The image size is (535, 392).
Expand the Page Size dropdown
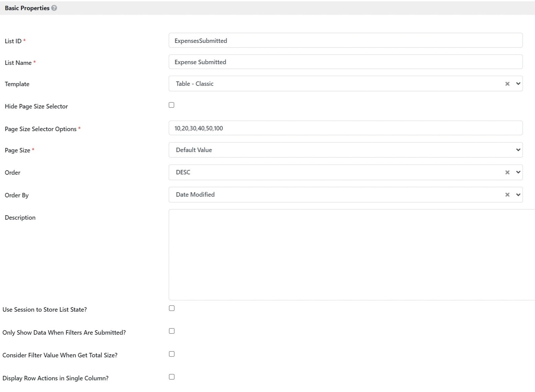pos(518,150)
